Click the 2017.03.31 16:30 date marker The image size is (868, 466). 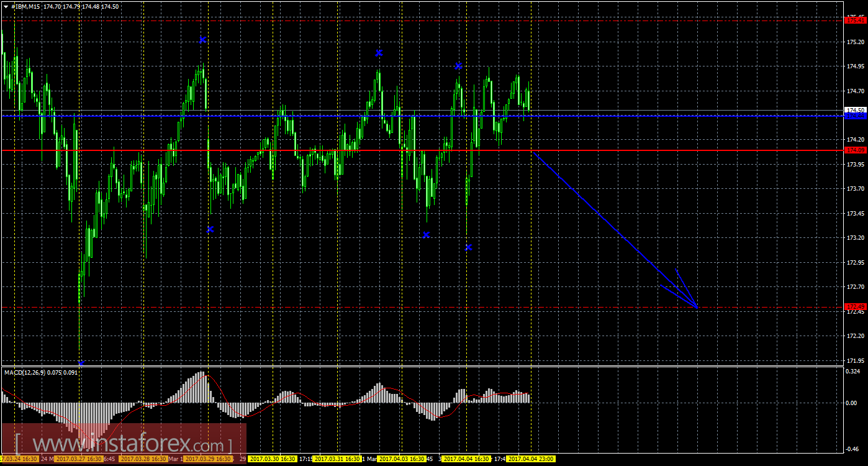click(x=337, y=459)
